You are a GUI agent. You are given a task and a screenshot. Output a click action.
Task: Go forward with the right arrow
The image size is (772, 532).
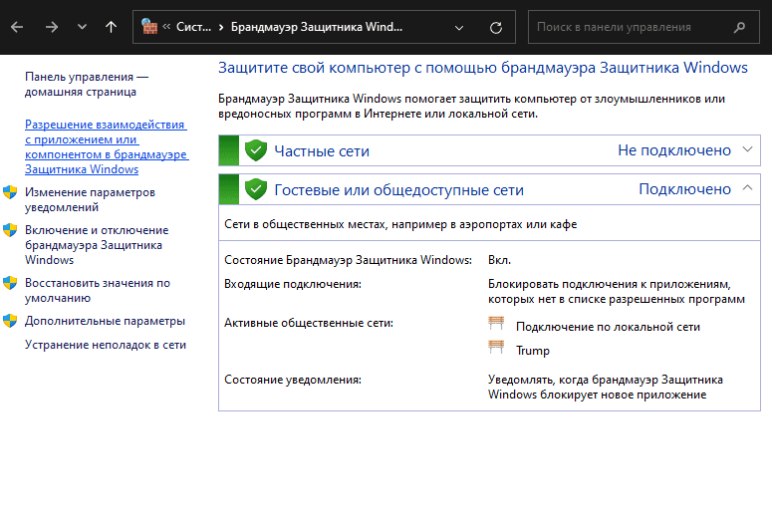[51, 27]
